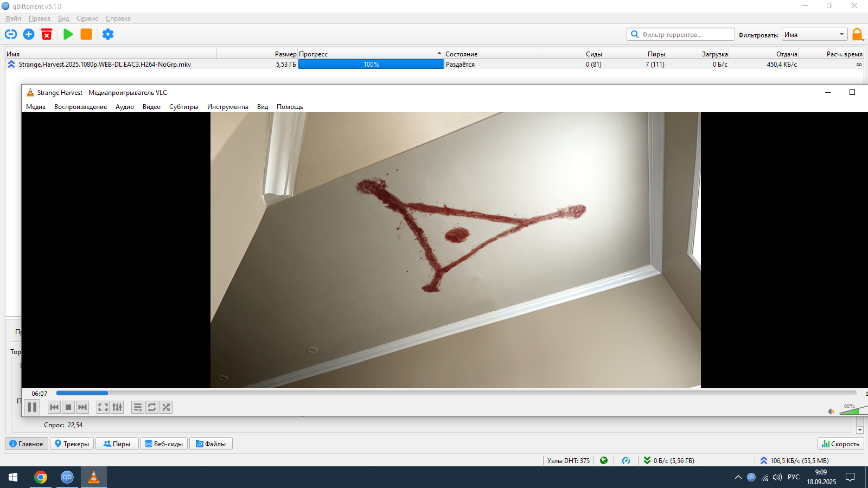The image size is (868, 488).
Task: Open VLC "Инструменты" menu
Action: click(228, 107)
